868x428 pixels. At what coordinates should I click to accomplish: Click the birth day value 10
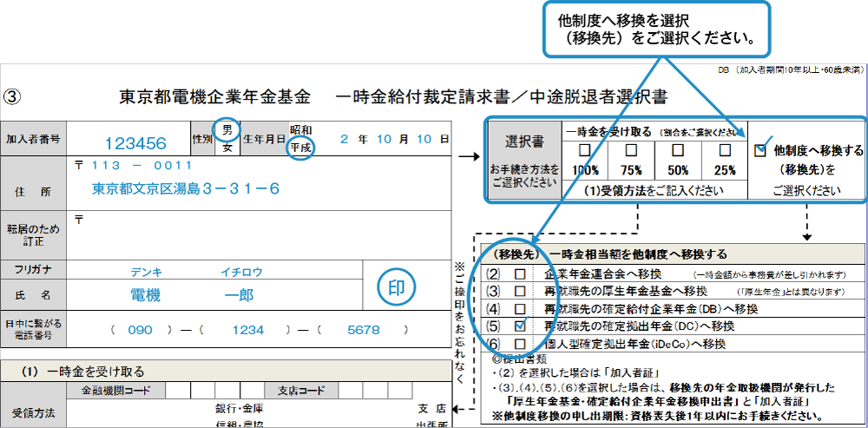tap(424, 140)
